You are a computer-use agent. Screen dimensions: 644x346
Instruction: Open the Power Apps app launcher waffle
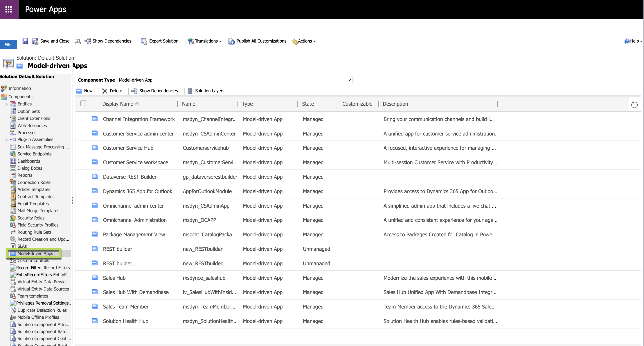(9, 9)
